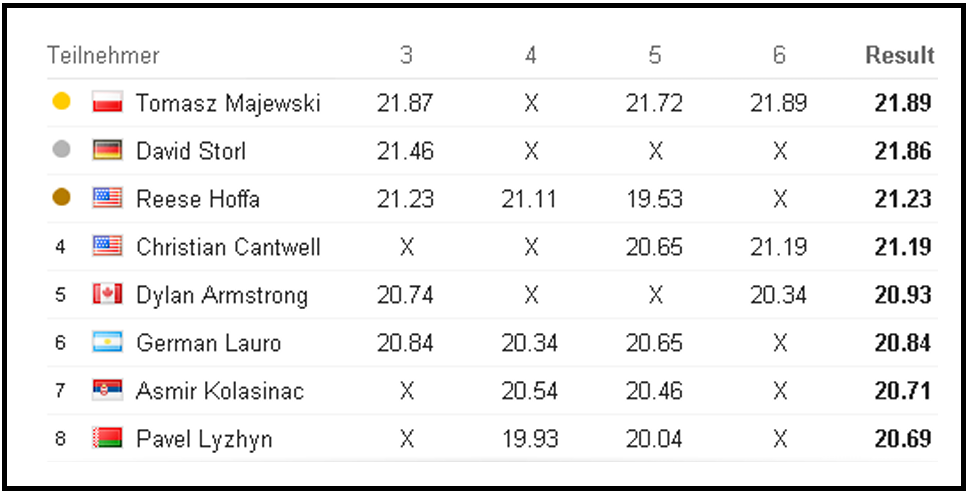Click the silver medal dot icon
The image size is (967, 491).
coord(61,149)
